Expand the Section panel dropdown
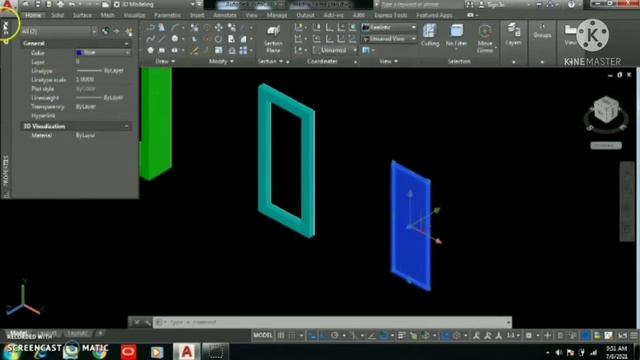 tap(270, 61)
